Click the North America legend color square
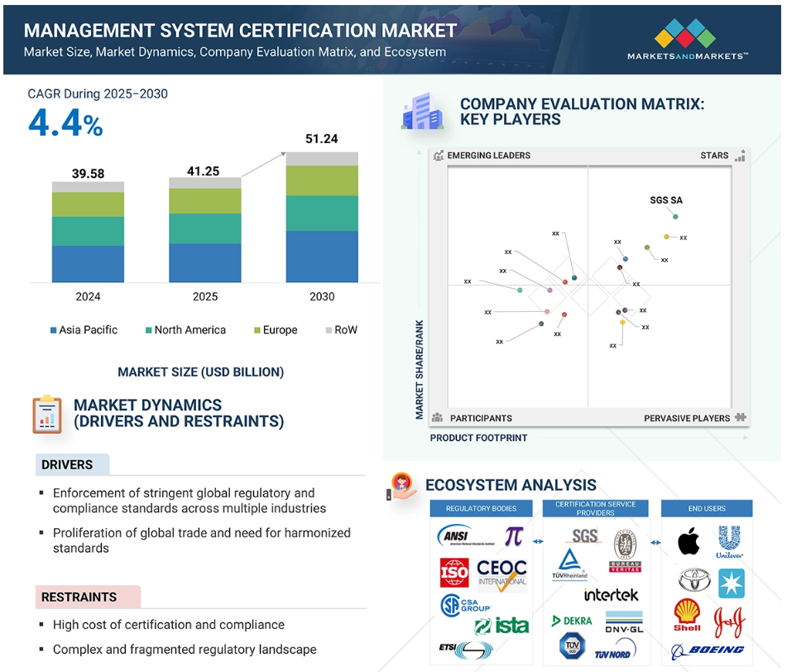Viewport: 787px width, 672px height. 149,330
